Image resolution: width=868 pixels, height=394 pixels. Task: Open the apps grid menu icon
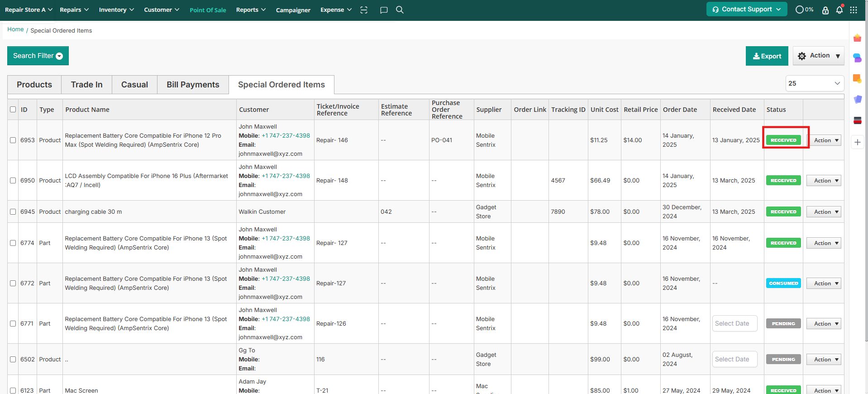[x=854, y=10]
